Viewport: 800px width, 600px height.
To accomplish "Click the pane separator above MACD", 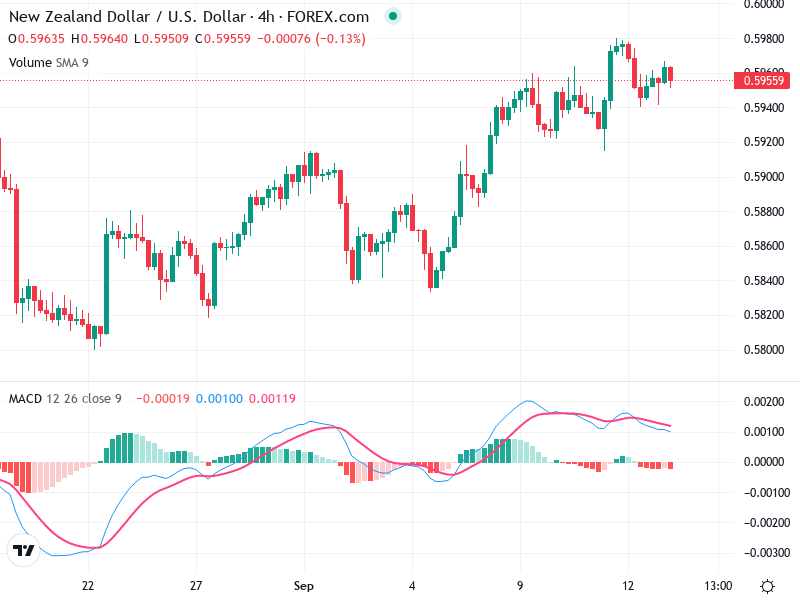I will click(x=400, y=381).
